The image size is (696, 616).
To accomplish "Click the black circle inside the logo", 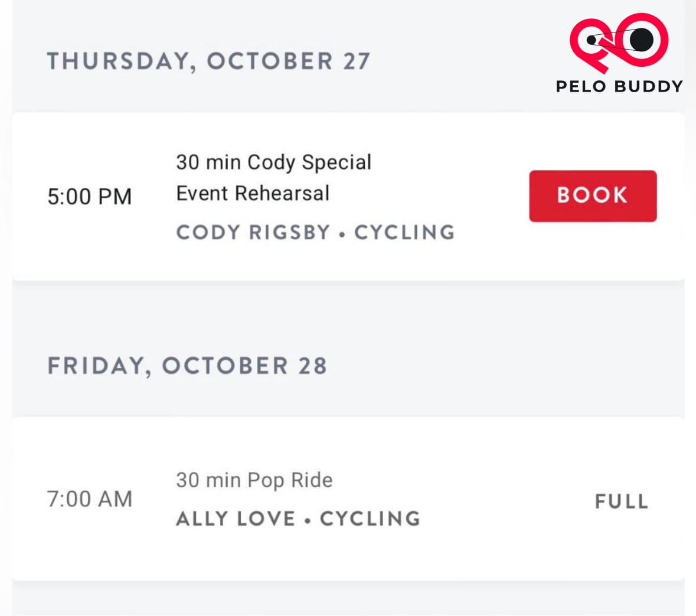I will pos(642,40).
